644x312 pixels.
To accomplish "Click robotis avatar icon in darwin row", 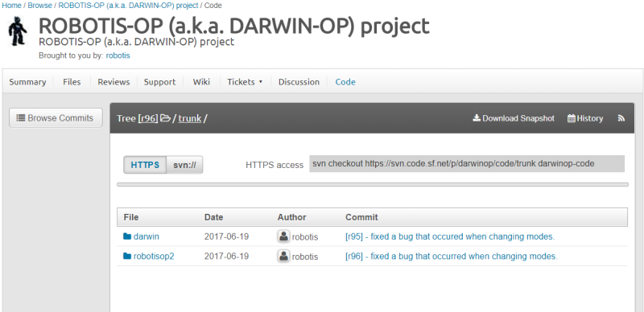I will point(283,236).
